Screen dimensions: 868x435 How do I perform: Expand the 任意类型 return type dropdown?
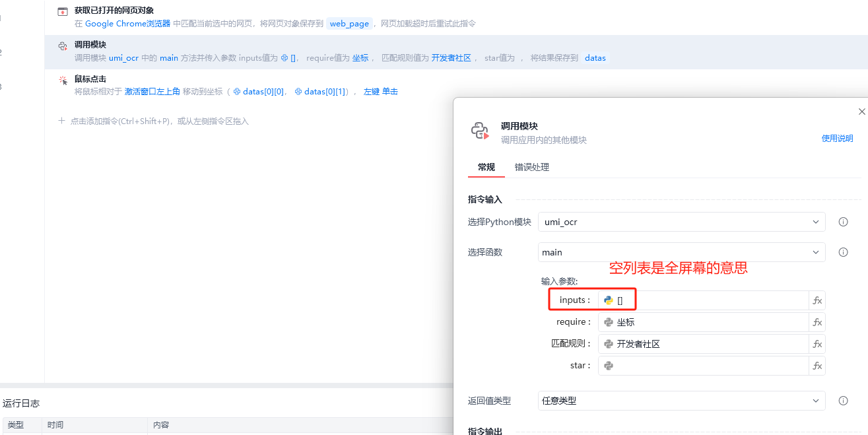(x=681, y=401)
